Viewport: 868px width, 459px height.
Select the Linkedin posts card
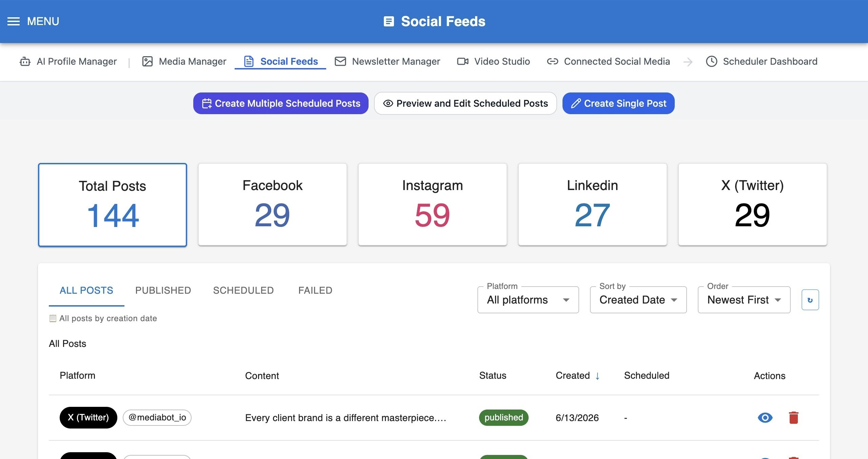[593, 205]
